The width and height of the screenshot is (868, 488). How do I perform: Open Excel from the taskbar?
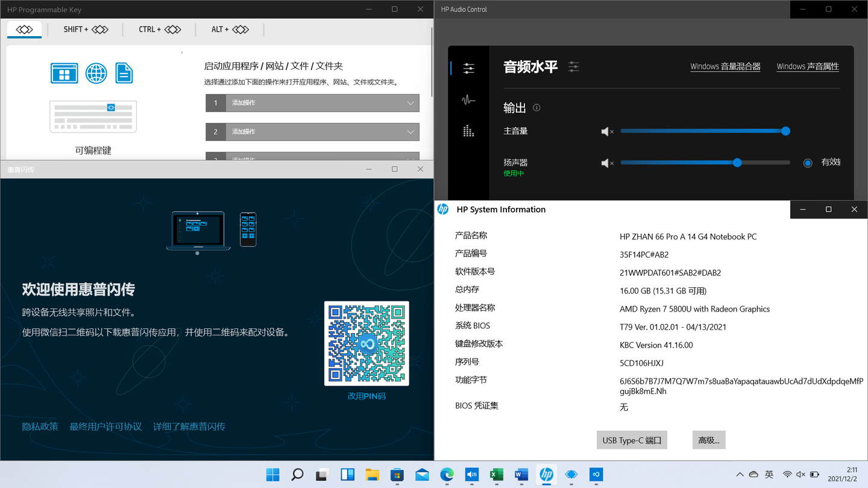pos(497,475)
